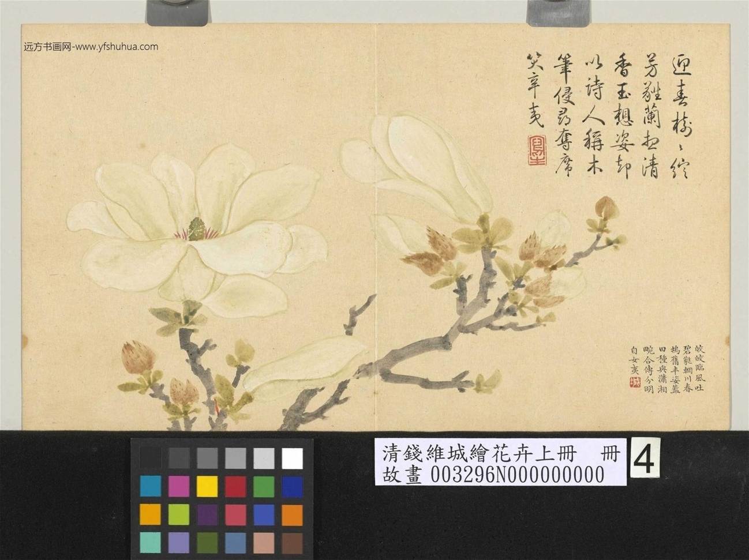Screen dimensions: 749x560
Task: Select the cyan-blue swatch below the black swatch
Action: [x=151, y=486]
